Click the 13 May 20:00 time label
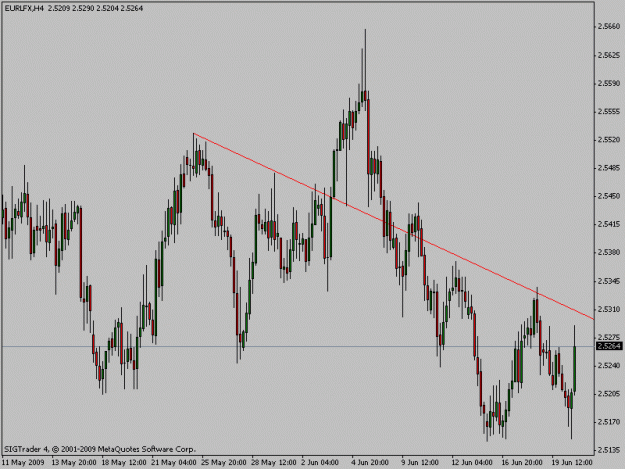The width and height of the screenshot is (625, 469). (x=74, y=463)
